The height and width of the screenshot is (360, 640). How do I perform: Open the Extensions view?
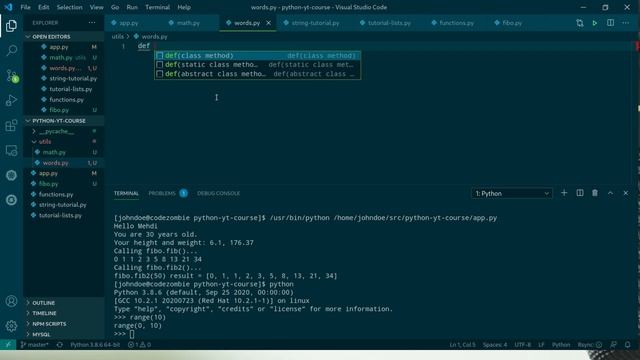[x=11, y=125]
